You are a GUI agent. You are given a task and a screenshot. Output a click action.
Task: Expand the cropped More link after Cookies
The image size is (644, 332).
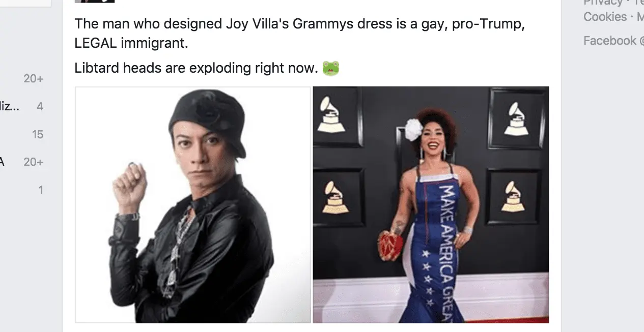click(x=639, y=17)
